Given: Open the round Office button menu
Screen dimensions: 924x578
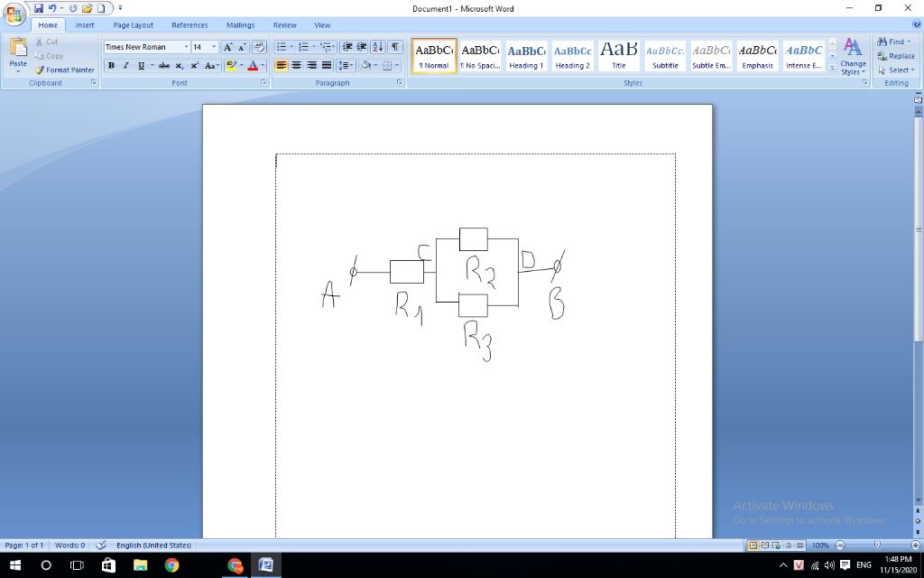Looking at the screenshot, I should [14, 14].
